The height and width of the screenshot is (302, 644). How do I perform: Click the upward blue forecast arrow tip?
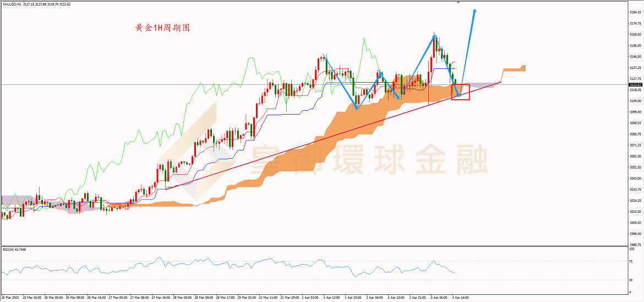click(475, 10)
